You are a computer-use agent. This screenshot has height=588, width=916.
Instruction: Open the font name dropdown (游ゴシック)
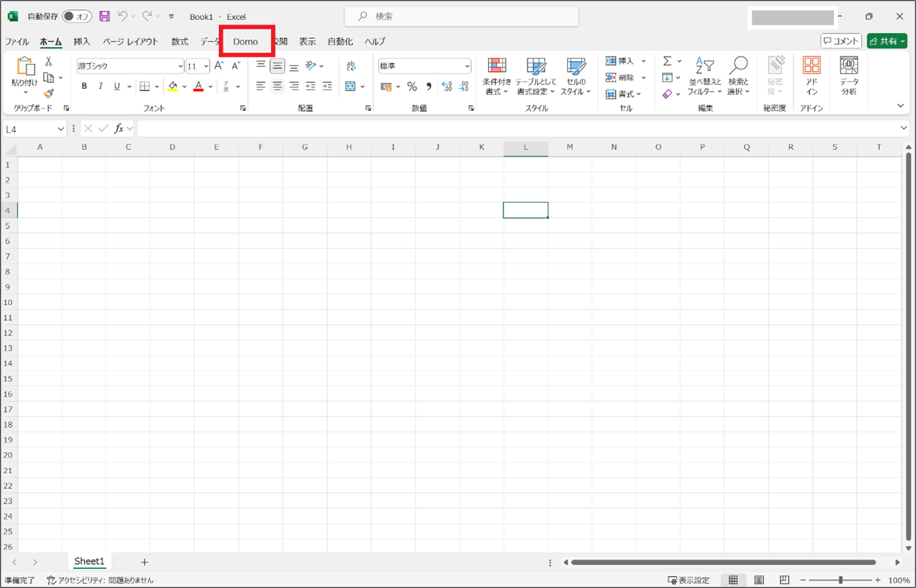tap(180, 66)
